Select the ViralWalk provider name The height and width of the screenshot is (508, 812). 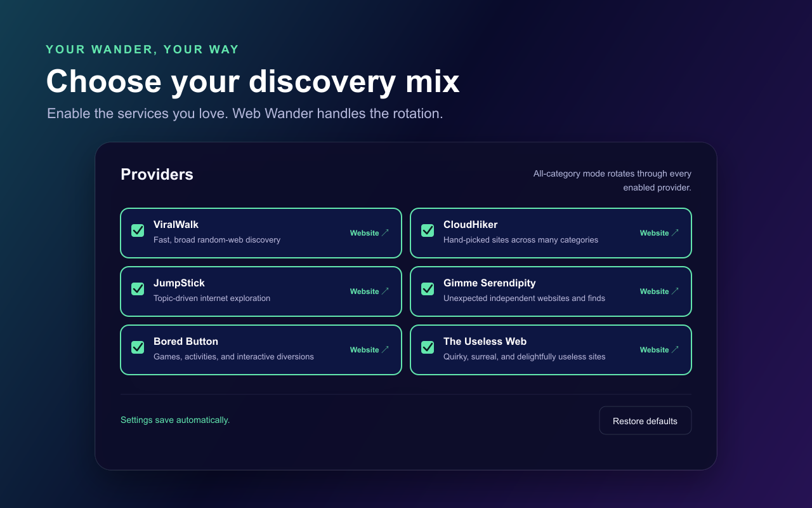[176, 225]
